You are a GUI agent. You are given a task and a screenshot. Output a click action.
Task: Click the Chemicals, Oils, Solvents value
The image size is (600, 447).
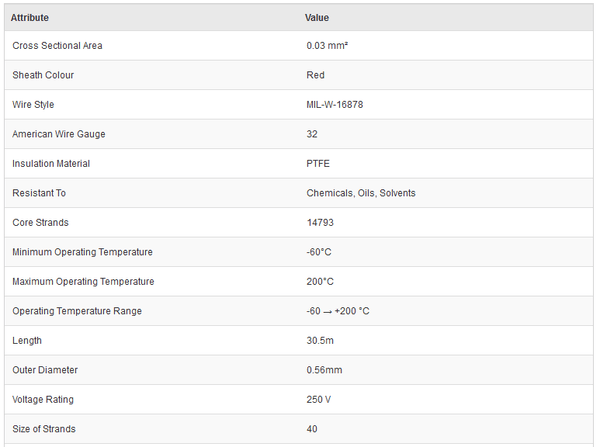pos(361,193)
